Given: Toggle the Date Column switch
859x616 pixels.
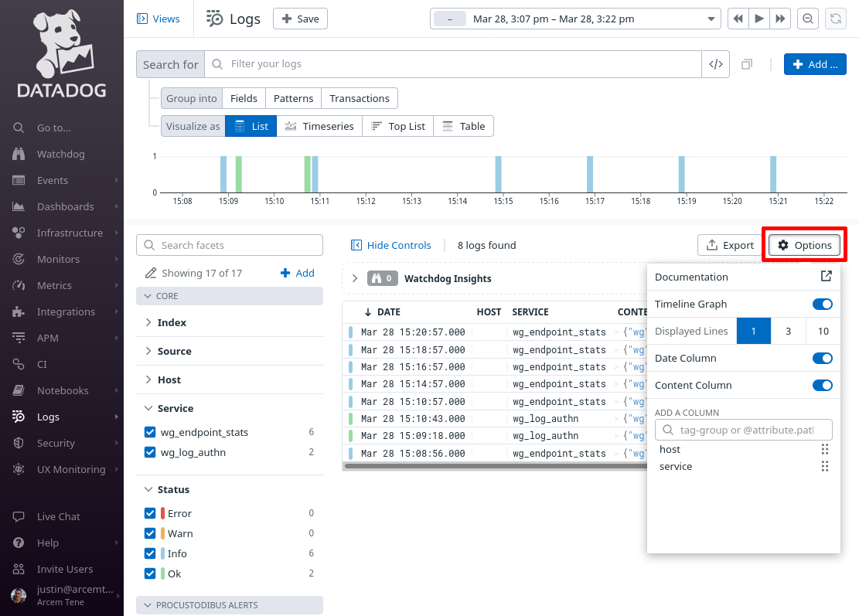Looking at the screenshot, I should coord(823,358).
